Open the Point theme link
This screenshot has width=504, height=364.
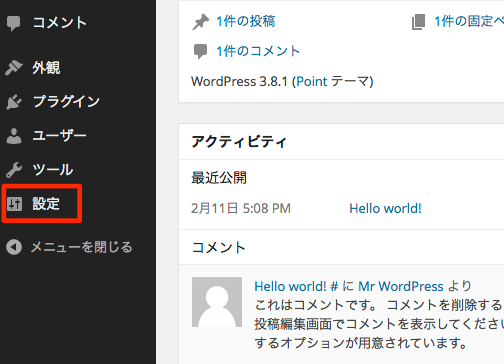[312, 81]
